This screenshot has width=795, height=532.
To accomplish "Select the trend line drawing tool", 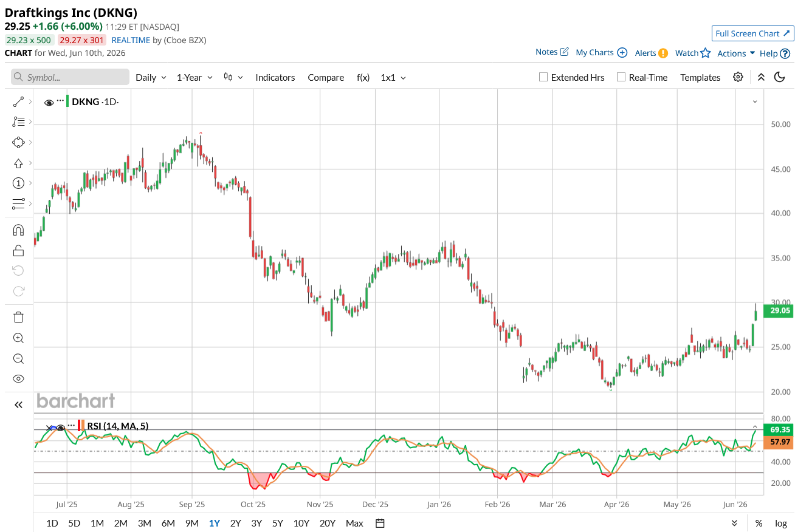I will pyautogui.click(x=18, y=102).
